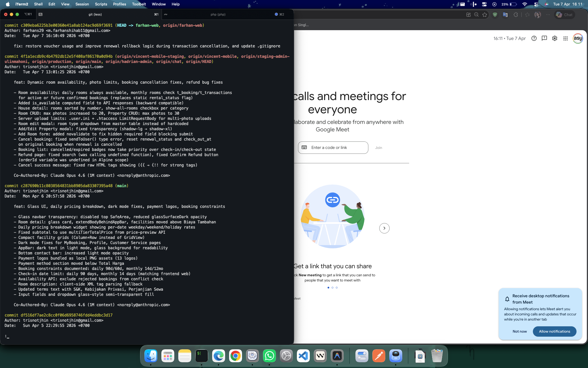Open browser more options ellipsis menu
The width and height of the screenshot is (588, 368).
point(548,15)
